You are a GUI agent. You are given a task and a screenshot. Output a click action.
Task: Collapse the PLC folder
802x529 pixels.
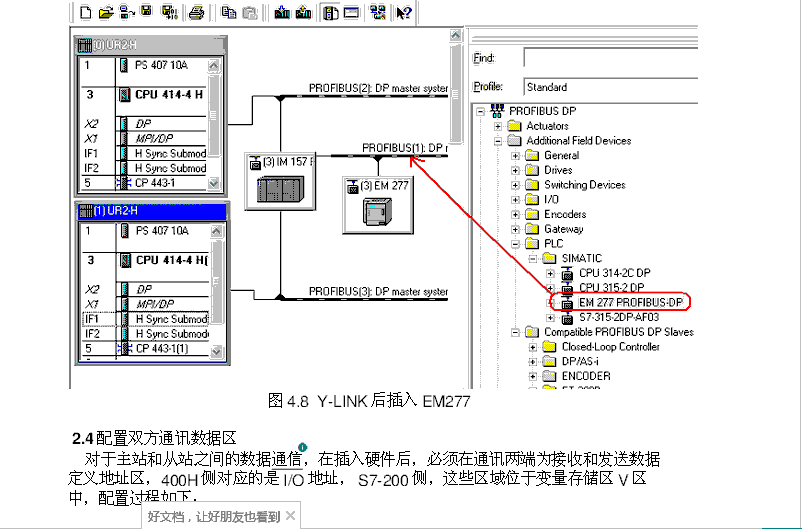(515, 244)
